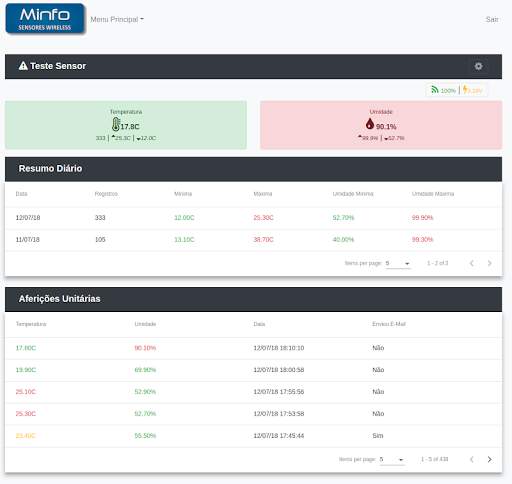This screenshot has width=512, height=484.
Task: Go to previous page of Resumo Diário
Action: pyautogui.click(x=471, y=263)
